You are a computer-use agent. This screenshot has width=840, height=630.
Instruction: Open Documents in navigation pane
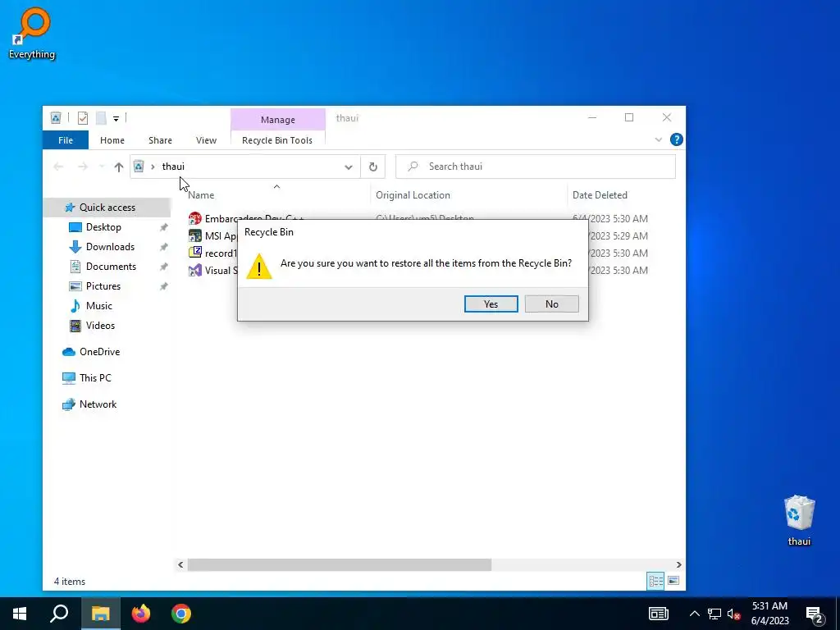click(x=111, y=267)
